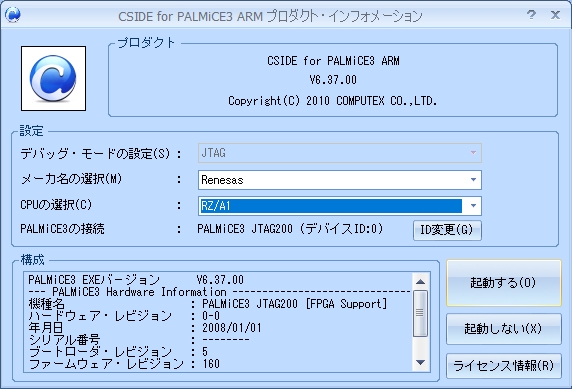Click the scroll down arrow in 構成 list
Screen dimensions: 572x389
(x=420, y=362)
